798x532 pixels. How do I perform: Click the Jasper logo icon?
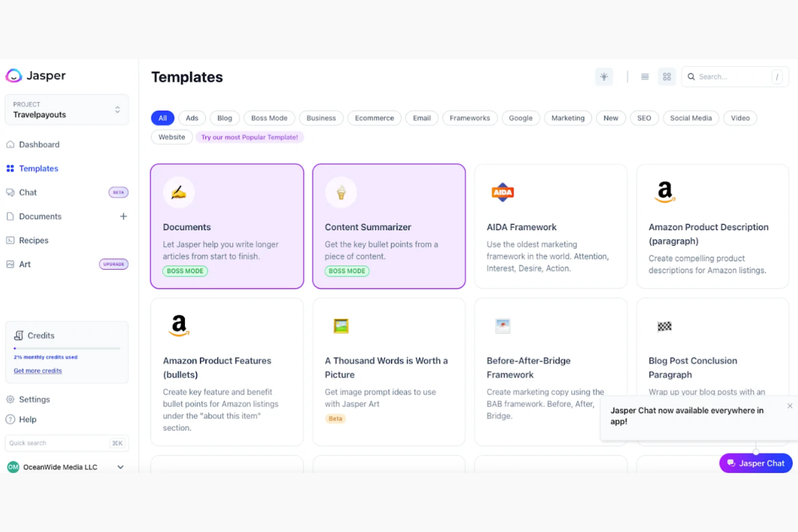tap(13, 75)
